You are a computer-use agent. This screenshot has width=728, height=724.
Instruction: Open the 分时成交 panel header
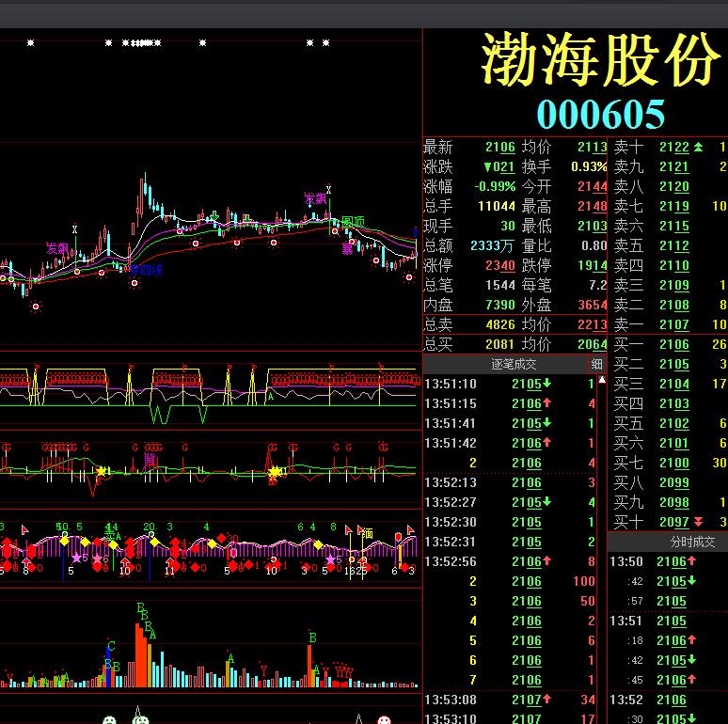tap(691, 542)
